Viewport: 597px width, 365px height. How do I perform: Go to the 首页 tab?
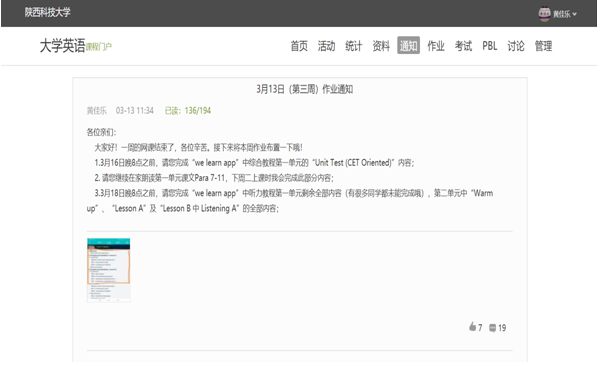pos(299,46)
